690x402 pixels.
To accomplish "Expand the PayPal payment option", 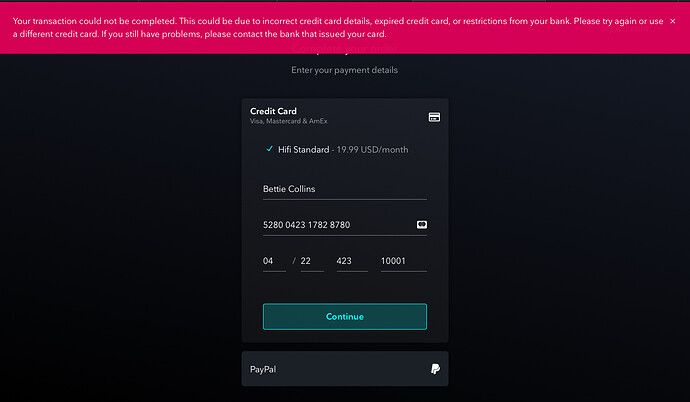I will coord(344,369).
